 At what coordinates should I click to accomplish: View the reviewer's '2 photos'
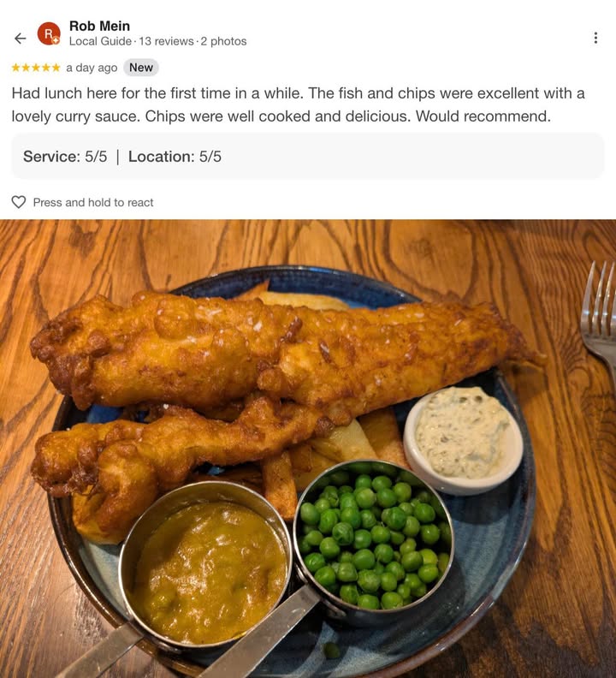pos(223,41)
